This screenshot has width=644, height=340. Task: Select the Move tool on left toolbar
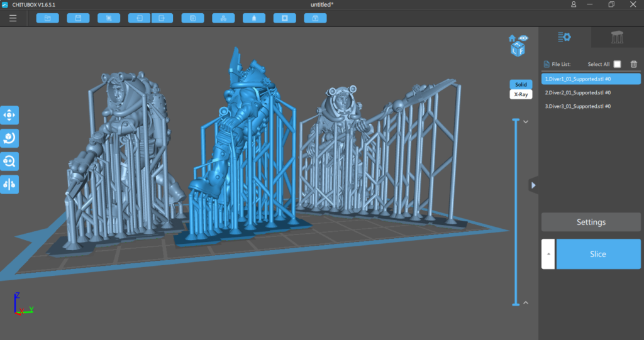10,115
